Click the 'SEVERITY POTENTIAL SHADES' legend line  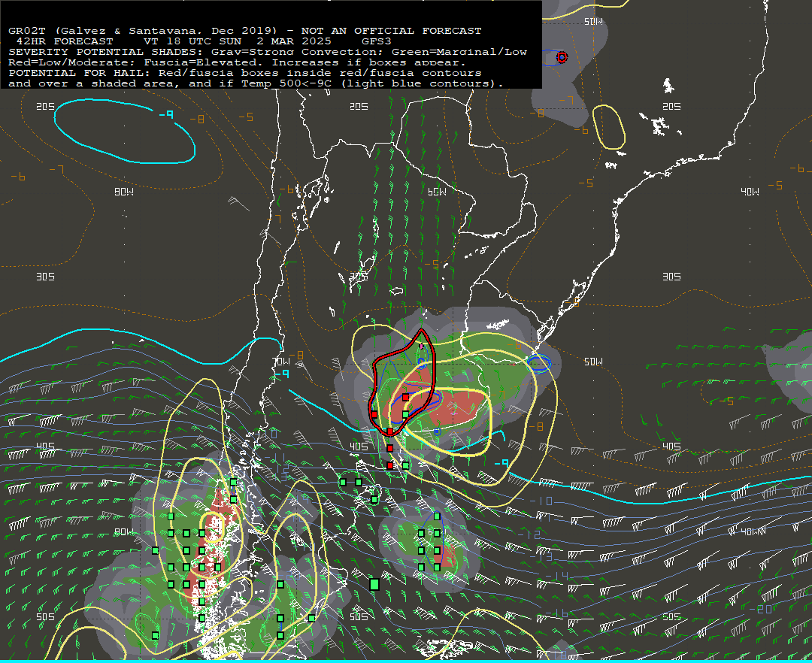[268, 52]
